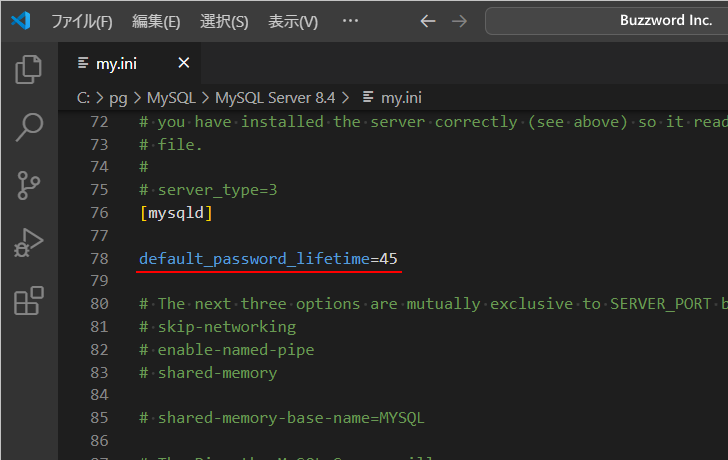Click breadcrumb segment MySQL Server 8.4
Screen dimensions: 728x460
275,98
